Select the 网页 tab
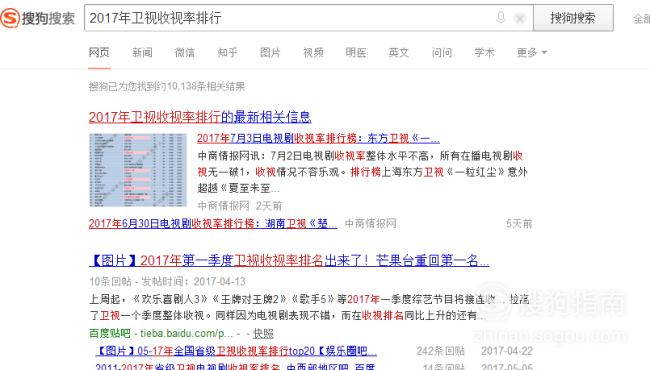 tap(99, 53)
